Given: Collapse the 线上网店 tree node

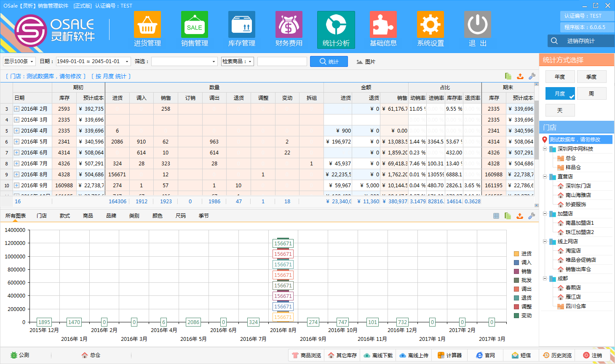Looking at the screenshot, I should [x=545, y=242].
